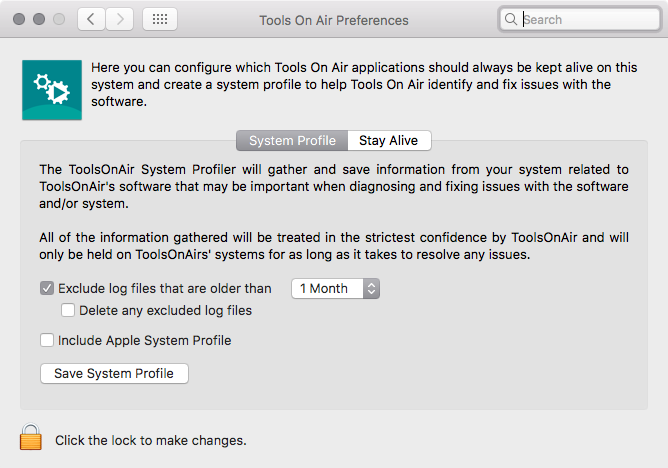Click the minimize window button
This screenshot has height=468, width=668.
pyautogui.click(x=39, y=19)
